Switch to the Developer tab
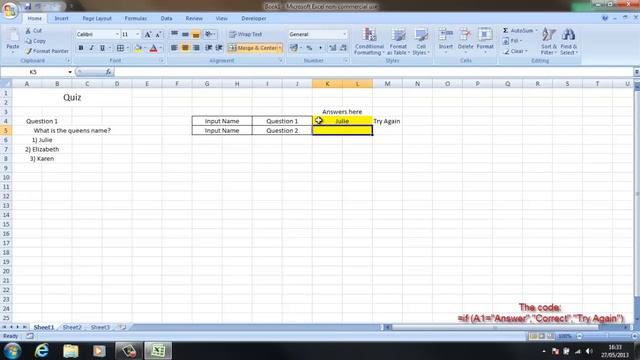Viewport: 640px width, 360px height. [254, 18]
